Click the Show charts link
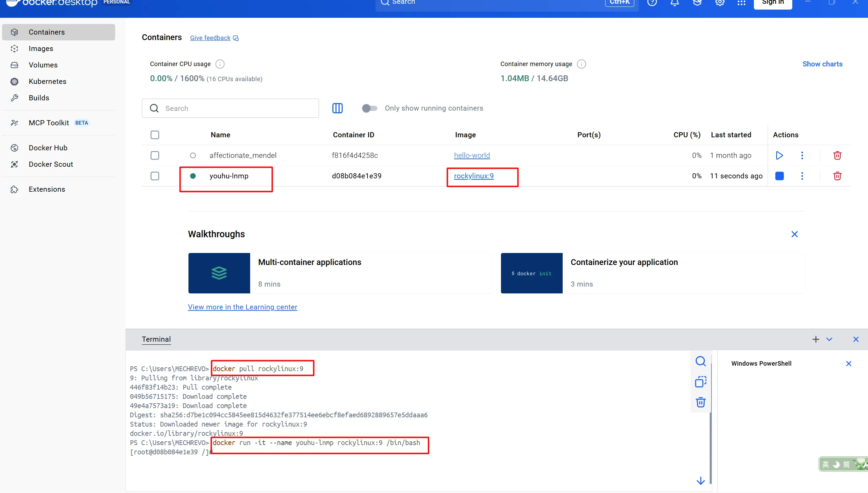Viewport: 868px width, 493px height. (x=822, y=64)
